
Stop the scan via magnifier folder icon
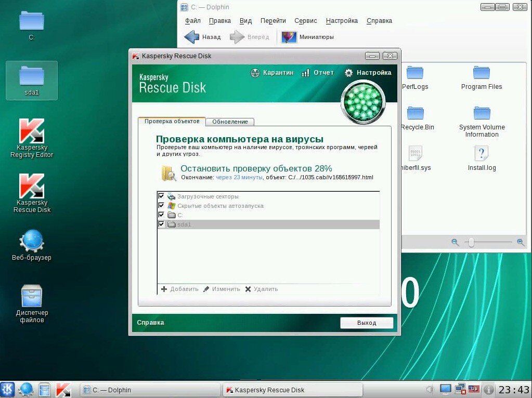[x=168, y=173]
